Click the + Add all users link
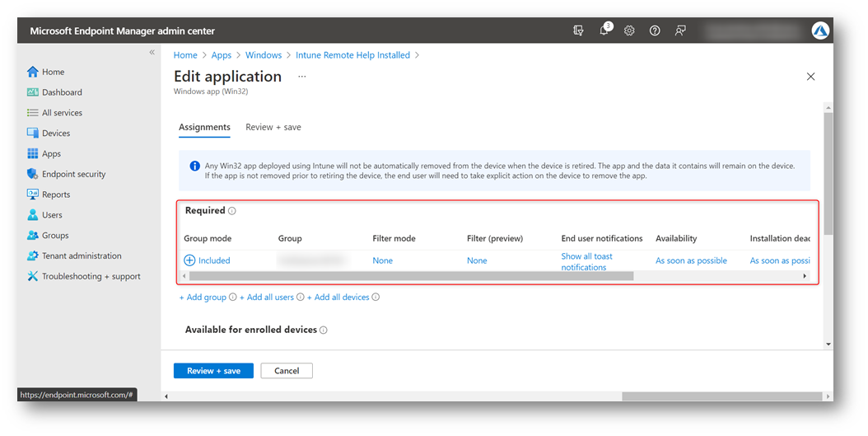 point(267,297)
